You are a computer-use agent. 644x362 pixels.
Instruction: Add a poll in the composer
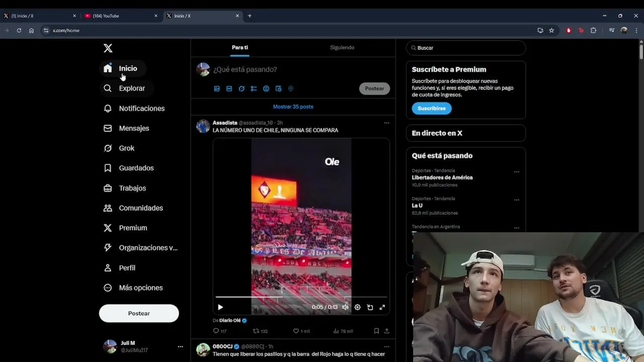pos(254,88)
